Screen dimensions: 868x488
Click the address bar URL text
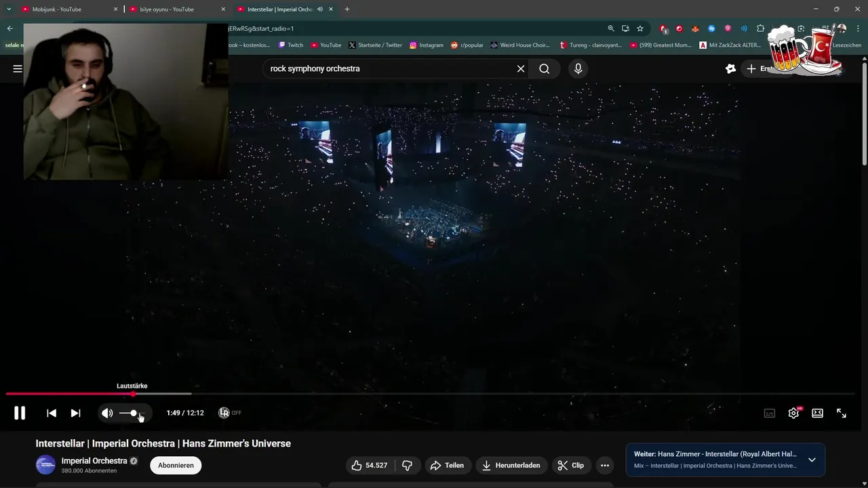tap(261, 28)
